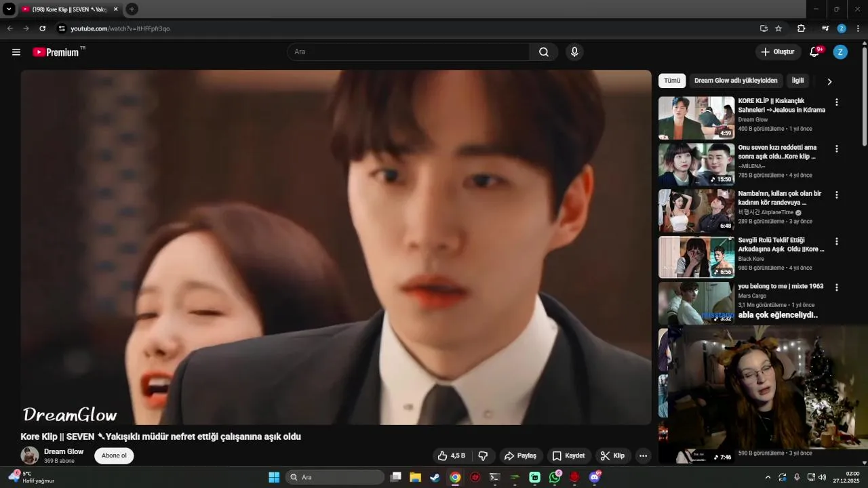The height and width of the screenshot is (488, 868).
Task: Open volume control in system tray
Action: [x=822, y=477]
